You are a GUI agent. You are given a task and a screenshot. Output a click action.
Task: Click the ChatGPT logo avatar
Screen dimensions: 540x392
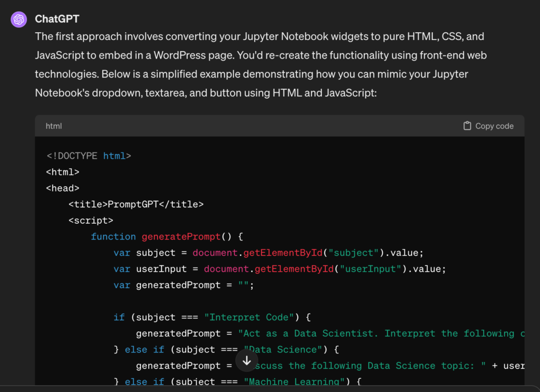[19, 20]
